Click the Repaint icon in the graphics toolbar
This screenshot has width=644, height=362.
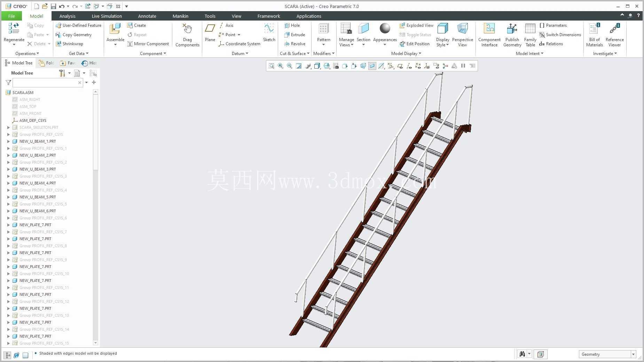[299, 66]
